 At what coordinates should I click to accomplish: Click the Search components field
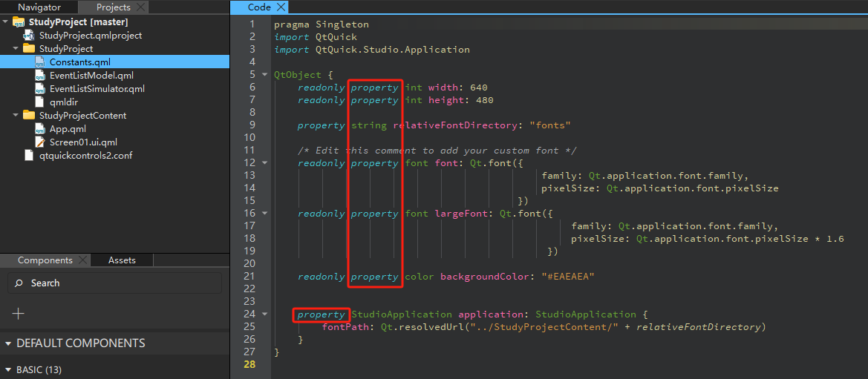114,283
